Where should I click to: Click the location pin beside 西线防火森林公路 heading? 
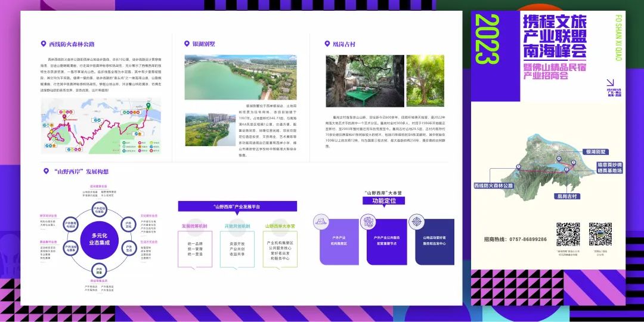click(43, 44)
